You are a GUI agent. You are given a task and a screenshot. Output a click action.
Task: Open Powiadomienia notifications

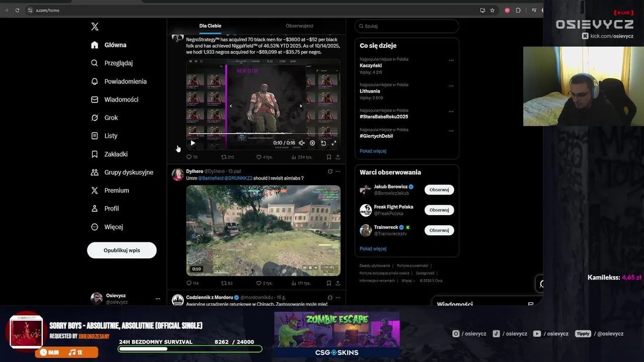119,81
